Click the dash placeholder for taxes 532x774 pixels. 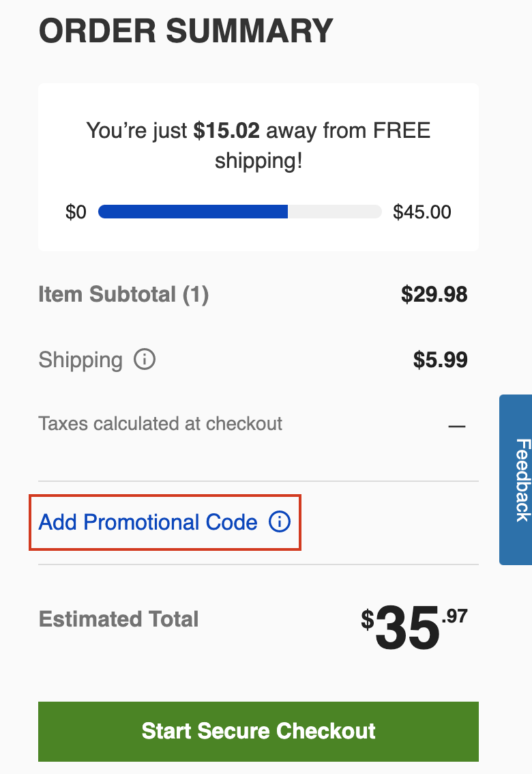[x=456, y=427]
